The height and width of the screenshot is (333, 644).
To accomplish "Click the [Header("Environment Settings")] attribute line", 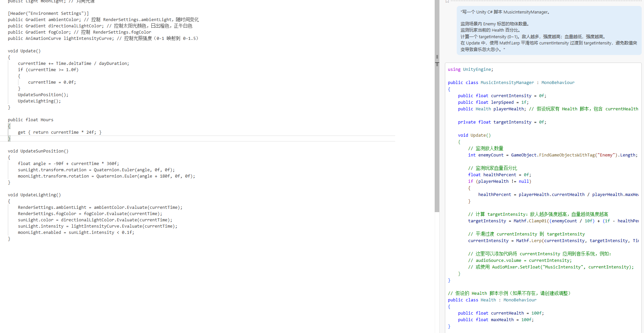I will 48,14.
